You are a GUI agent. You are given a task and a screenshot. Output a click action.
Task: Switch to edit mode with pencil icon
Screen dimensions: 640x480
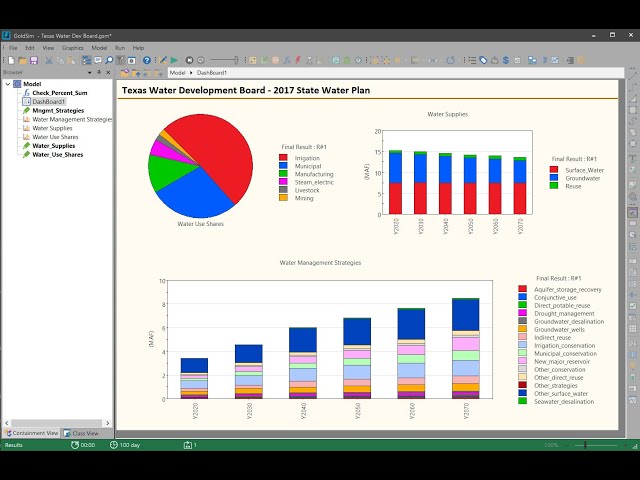click(x=163, y=60)
